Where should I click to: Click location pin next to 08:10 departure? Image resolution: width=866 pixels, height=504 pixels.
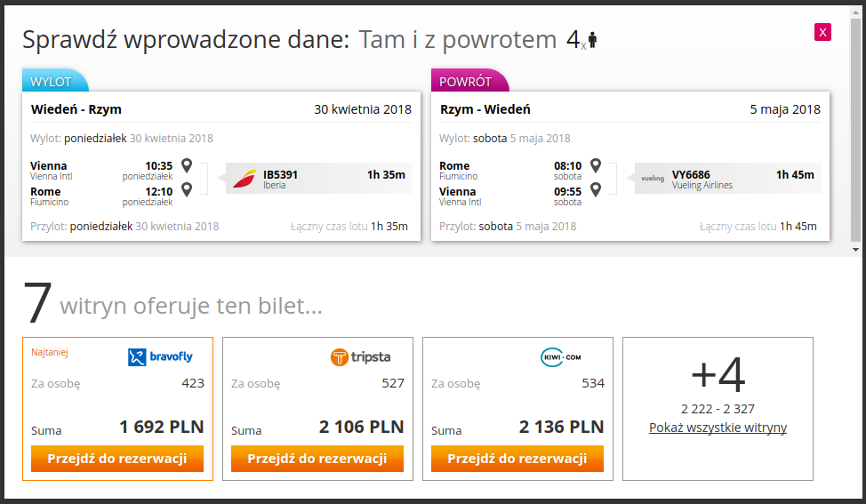coord(596,164)
